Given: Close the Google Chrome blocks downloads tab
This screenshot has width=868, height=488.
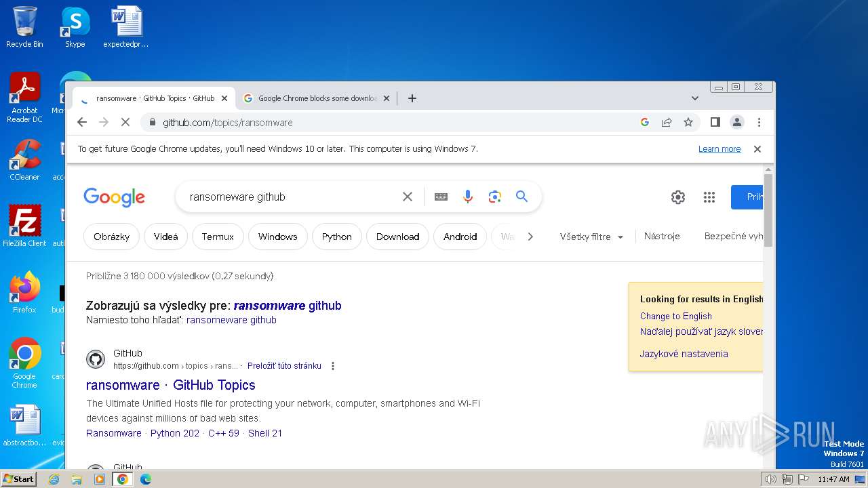Looking at the screenshot, I should (387, 98).
